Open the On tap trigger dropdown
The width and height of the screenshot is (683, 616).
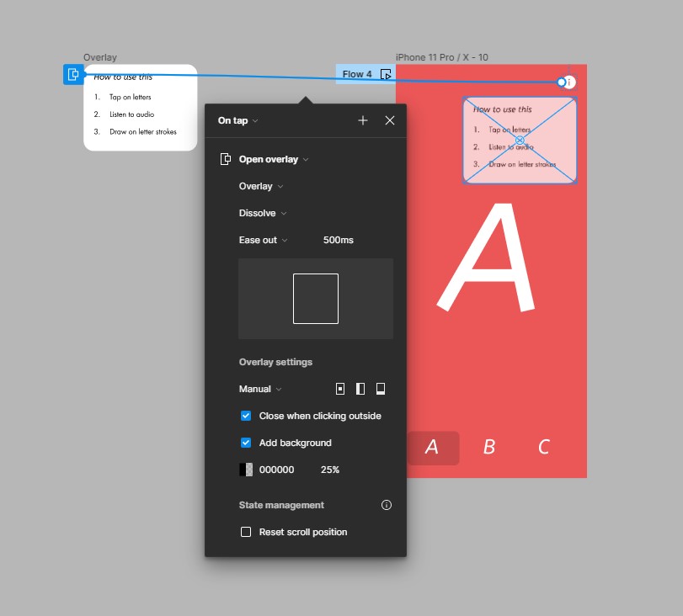point(237,120)
